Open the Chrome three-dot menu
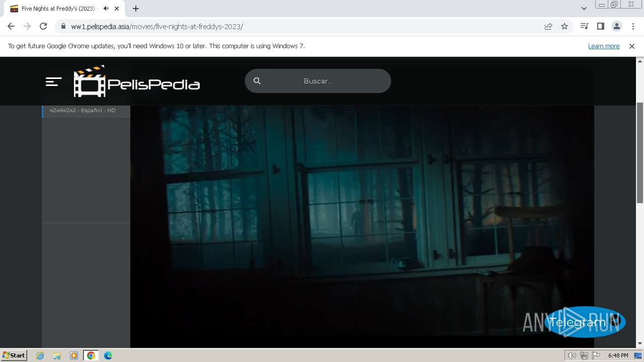The width and height of the screenshot is (644, 362). (x=633, y=26)
